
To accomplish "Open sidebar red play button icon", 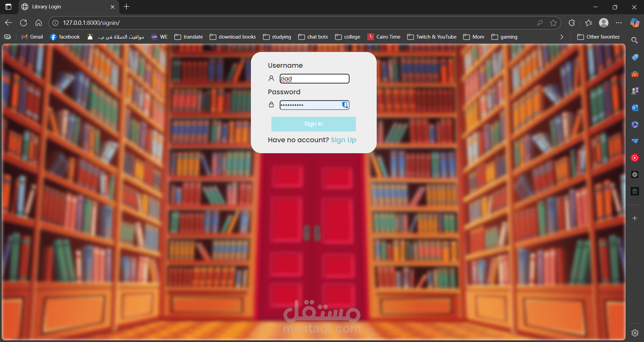I will (x=635, y=158).
